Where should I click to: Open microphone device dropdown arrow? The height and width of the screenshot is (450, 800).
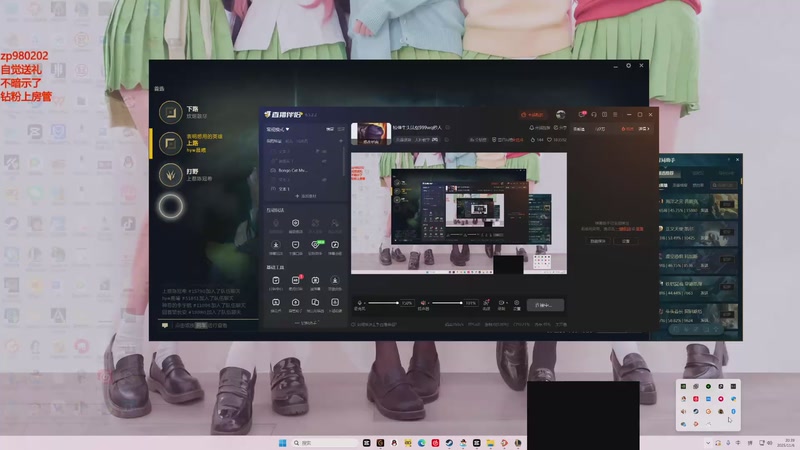coord(365,304)
